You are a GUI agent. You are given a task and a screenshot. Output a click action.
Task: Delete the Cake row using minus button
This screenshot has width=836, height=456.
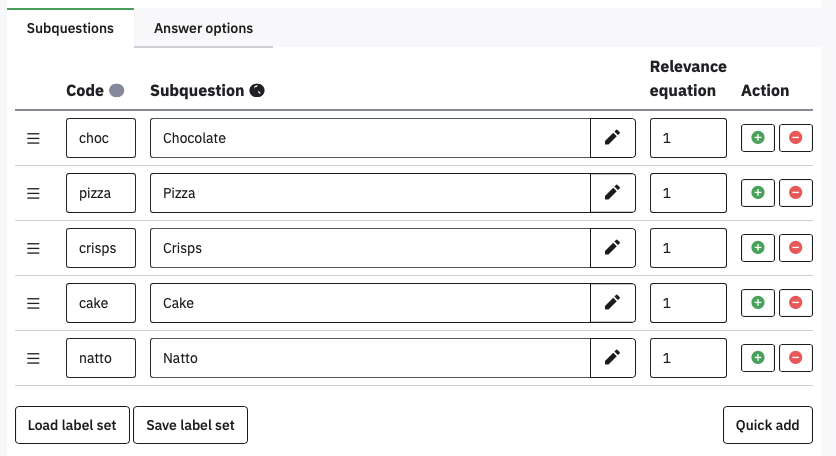(x=796, y=303)
